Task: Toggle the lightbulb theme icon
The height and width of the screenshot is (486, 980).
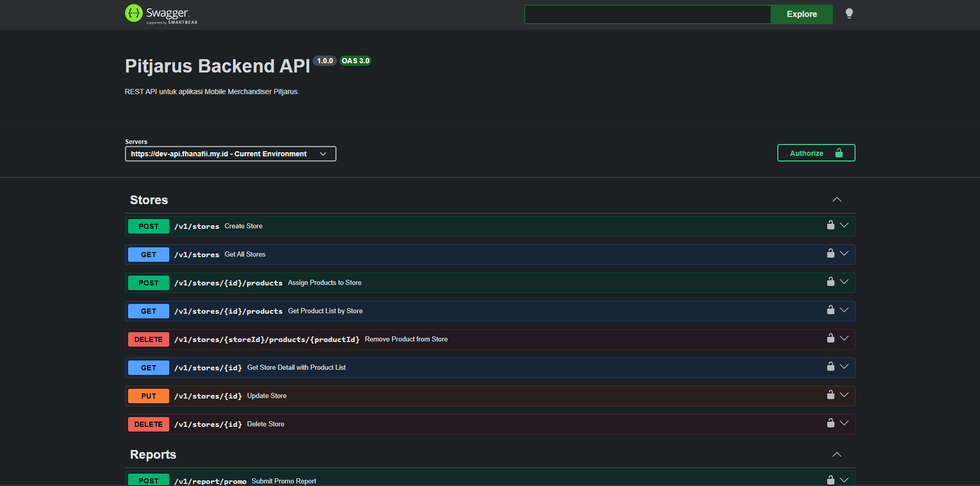Action: pyautogui.click(x=849, y=13)
